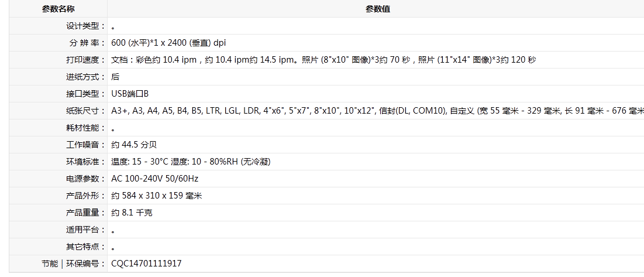Viewport: 644px width, 277px height.
Task: Click the 参数名称 column header
Action: (58, 9)
